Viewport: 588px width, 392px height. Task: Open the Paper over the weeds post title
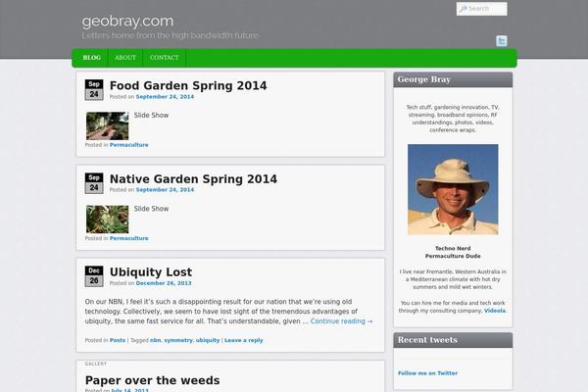(152, 380)
